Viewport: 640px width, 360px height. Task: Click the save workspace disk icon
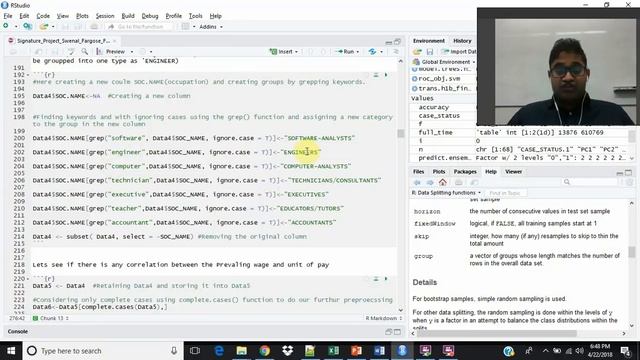click(x=430, y=52)
